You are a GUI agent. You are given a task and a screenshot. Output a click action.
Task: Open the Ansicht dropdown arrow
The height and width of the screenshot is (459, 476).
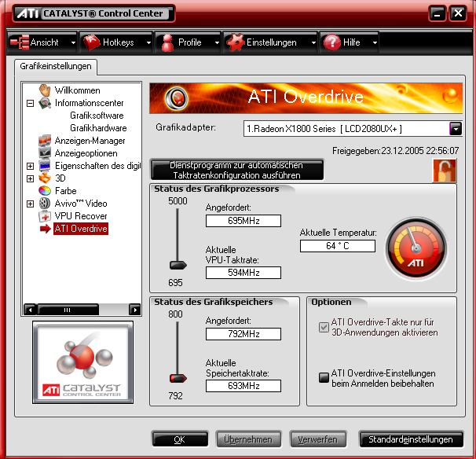[73, 42]
